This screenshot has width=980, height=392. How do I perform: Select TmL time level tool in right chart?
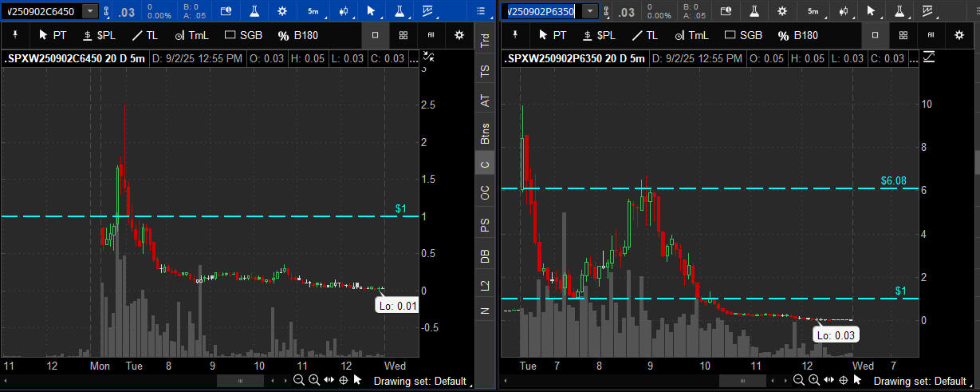pyautogui.click(x=689, y=35)
